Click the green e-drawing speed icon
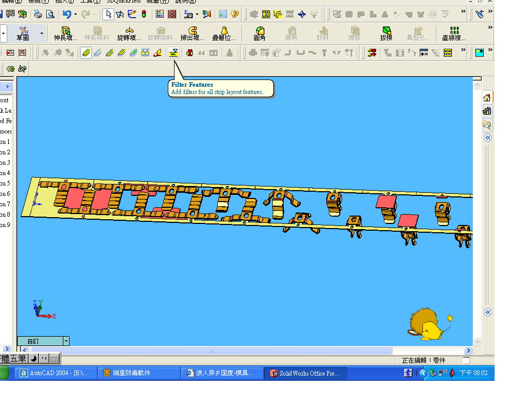The image size is (532, 399). 10,69
